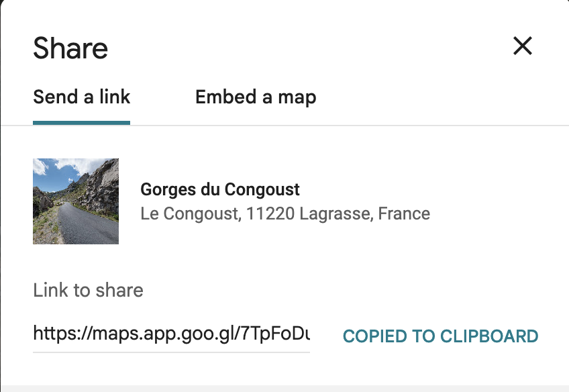Click the postal code 11220 in the address
This screenshot has height=392, width=569.
tap(270, 213)
